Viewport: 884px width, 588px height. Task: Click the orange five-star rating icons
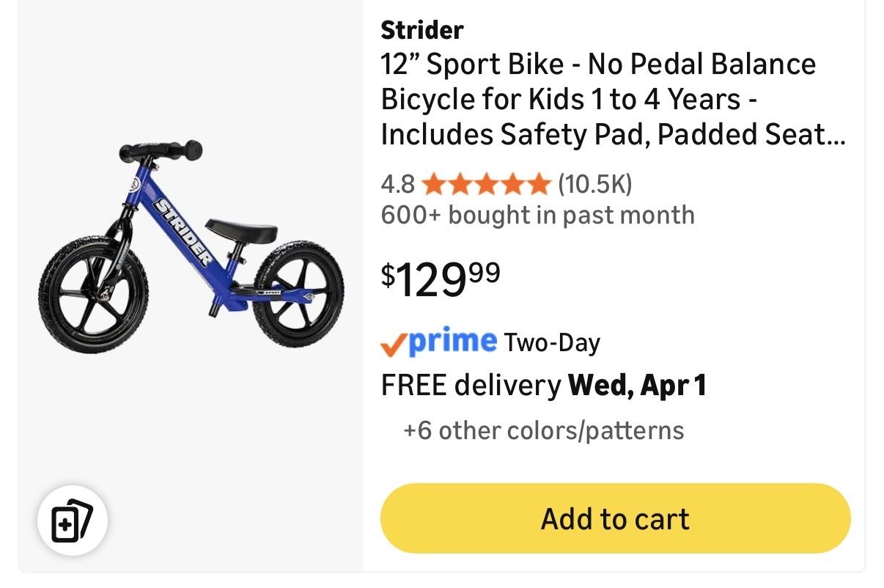(486, 183)
